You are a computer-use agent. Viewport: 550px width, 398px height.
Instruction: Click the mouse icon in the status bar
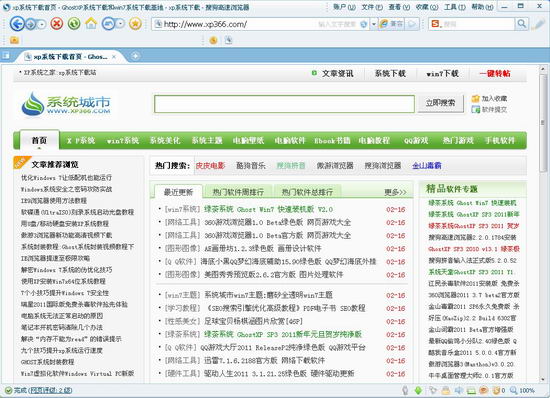tap(405, 390)
